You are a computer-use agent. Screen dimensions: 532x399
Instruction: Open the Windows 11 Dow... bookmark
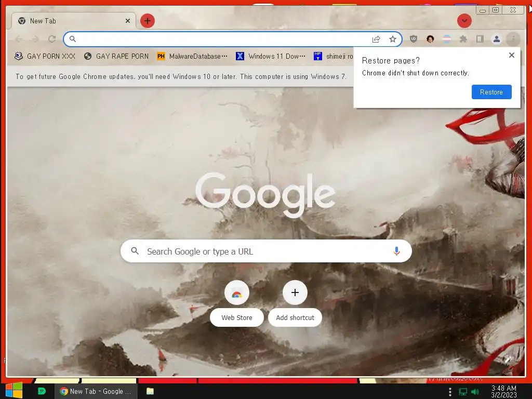[271, 56]
